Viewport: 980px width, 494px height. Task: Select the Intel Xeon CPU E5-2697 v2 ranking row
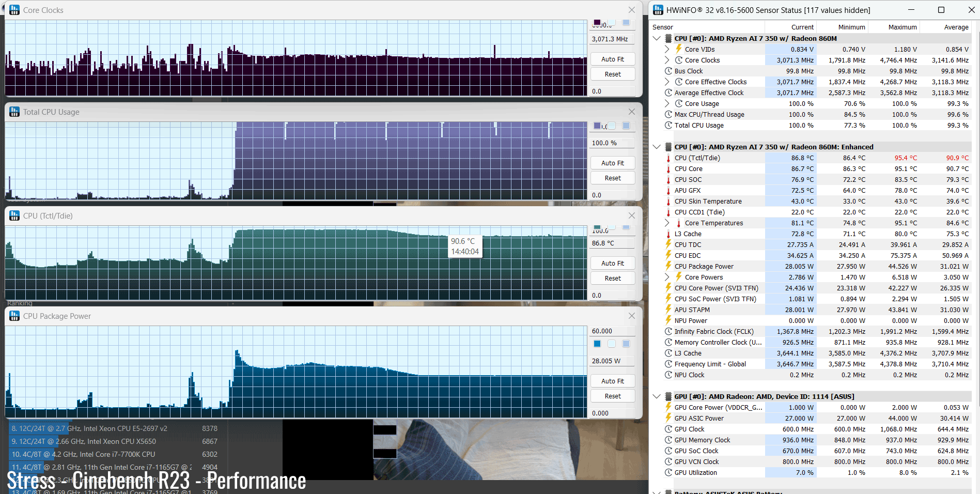[114, 428]
